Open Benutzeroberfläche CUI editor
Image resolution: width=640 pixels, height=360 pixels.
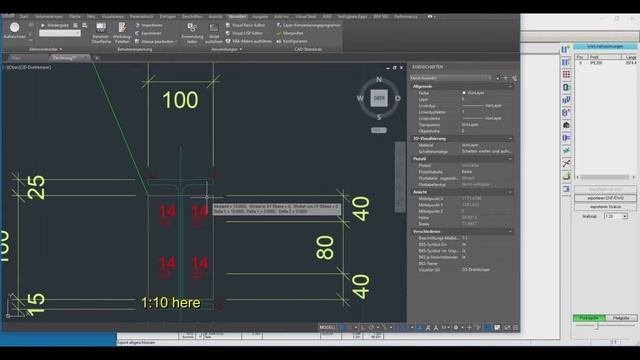pyautogui.click(x=101, y=32)
